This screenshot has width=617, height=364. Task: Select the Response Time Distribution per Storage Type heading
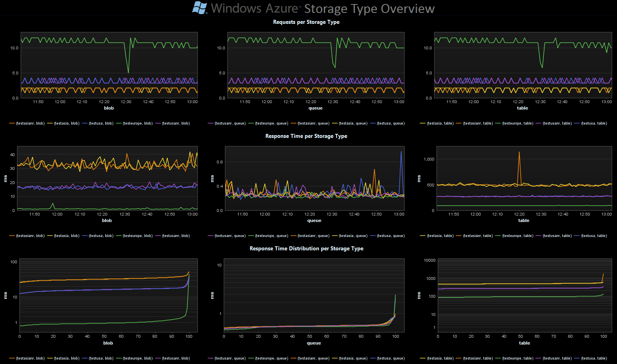(x=306, y=248)
